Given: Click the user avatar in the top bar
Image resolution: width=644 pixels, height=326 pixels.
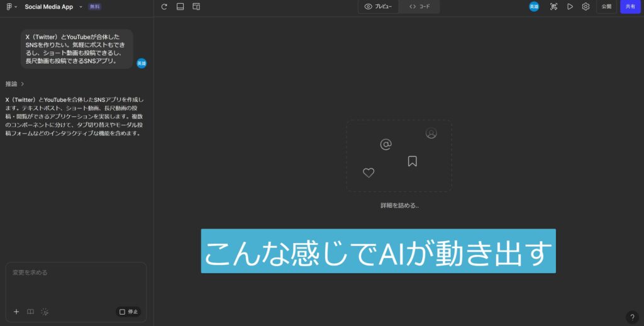Looking at the screenshot, I should click(534, 7).
